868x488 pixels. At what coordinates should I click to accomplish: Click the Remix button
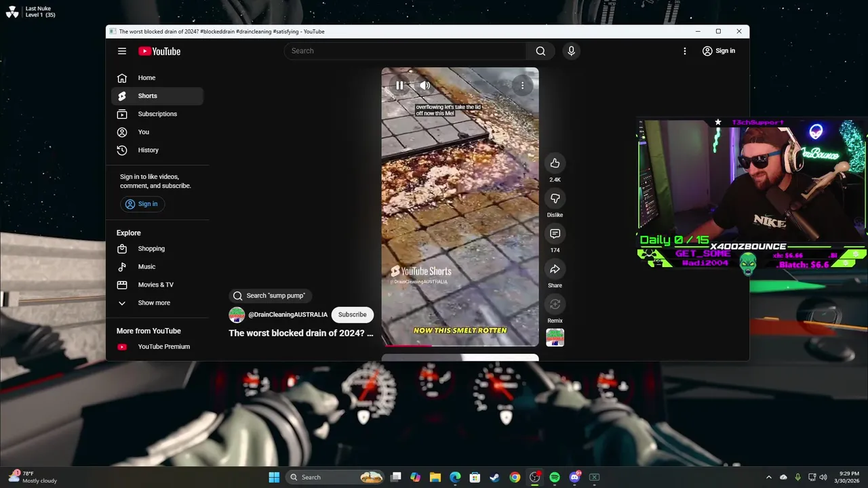[x=555, y=304]
